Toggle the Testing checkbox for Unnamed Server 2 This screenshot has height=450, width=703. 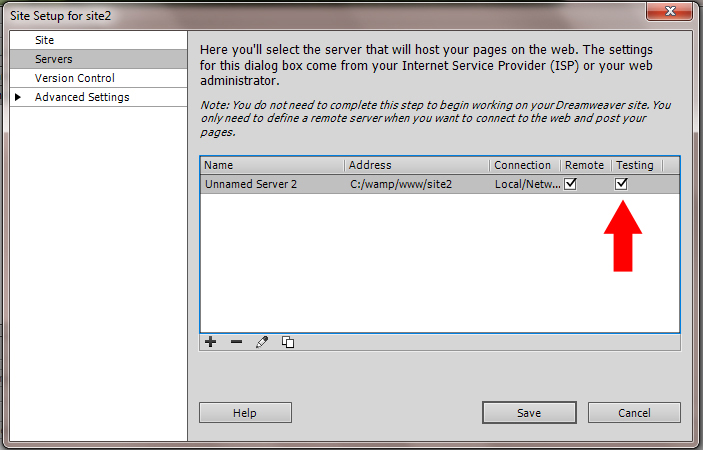(621, 184)
